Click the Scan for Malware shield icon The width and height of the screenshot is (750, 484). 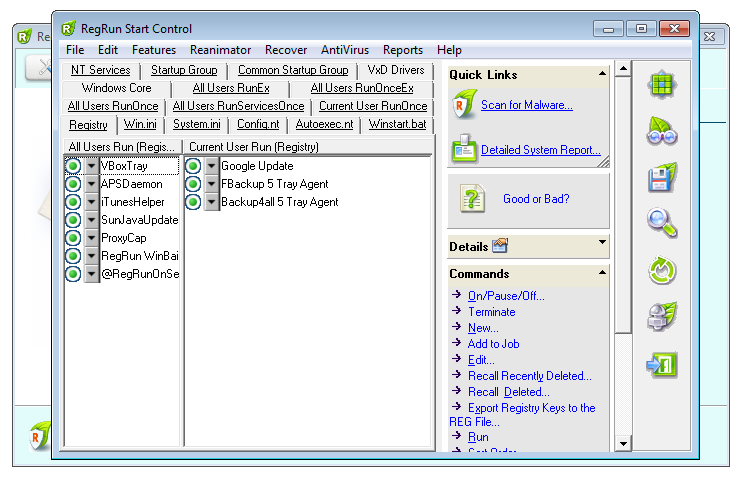464,104
